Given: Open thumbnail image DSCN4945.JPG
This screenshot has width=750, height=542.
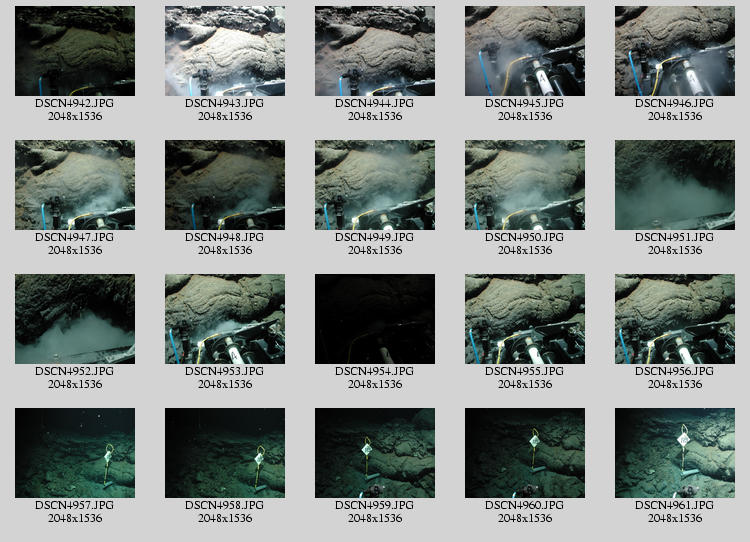Looking at the screenshot, I should [x=525, y=51].
